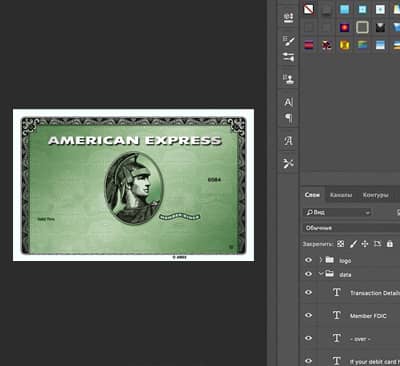The image size is (400, 366).
Task: Toggle visibility of Member FDIC layer
Action: pos(309,315)
